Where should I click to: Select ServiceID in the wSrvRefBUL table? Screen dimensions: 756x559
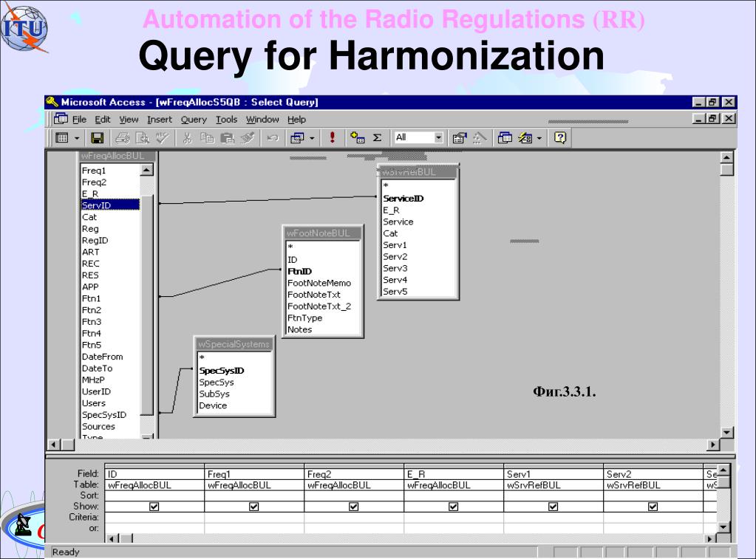[x=418, y=199]
